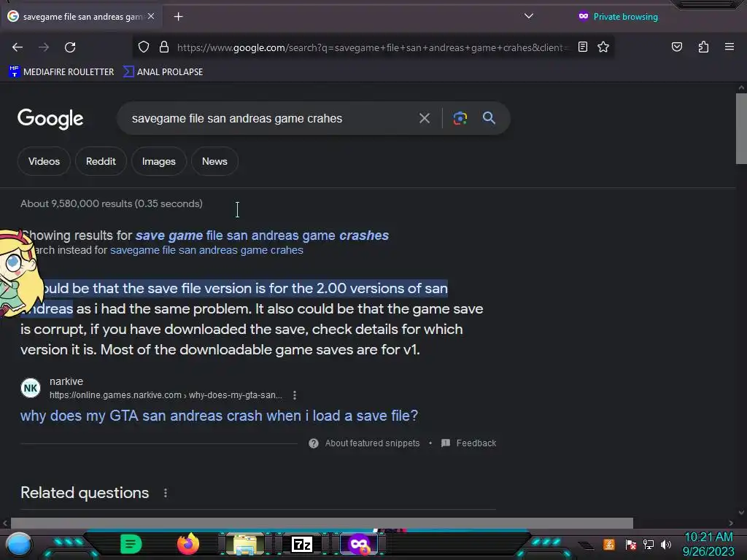The width and height of the screenshot is (747, 560).
Task: Expand the list all tabs chevron
Action: point(528,16)
